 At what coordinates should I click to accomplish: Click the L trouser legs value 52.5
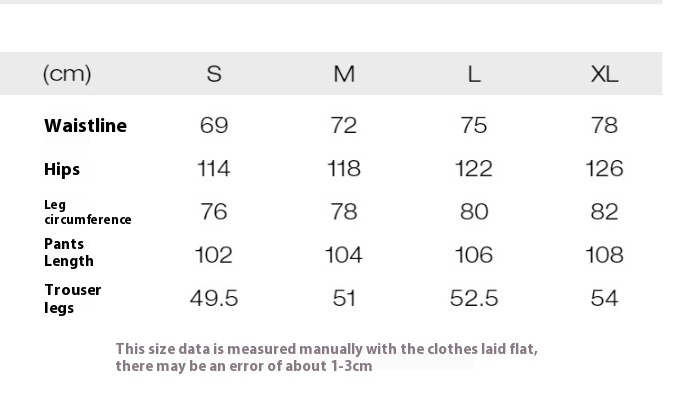click(x=474, y=298)
